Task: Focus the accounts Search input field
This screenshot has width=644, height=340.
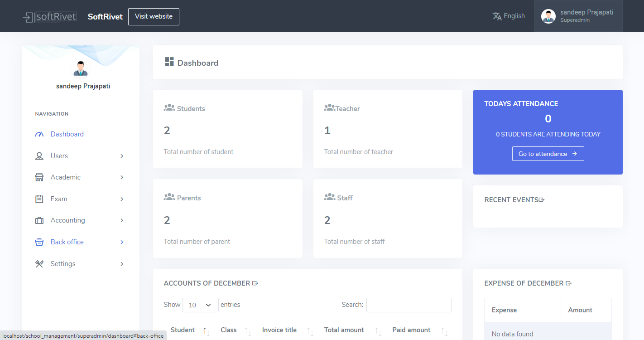Action: pyautogui.click(x=409, y=305)
